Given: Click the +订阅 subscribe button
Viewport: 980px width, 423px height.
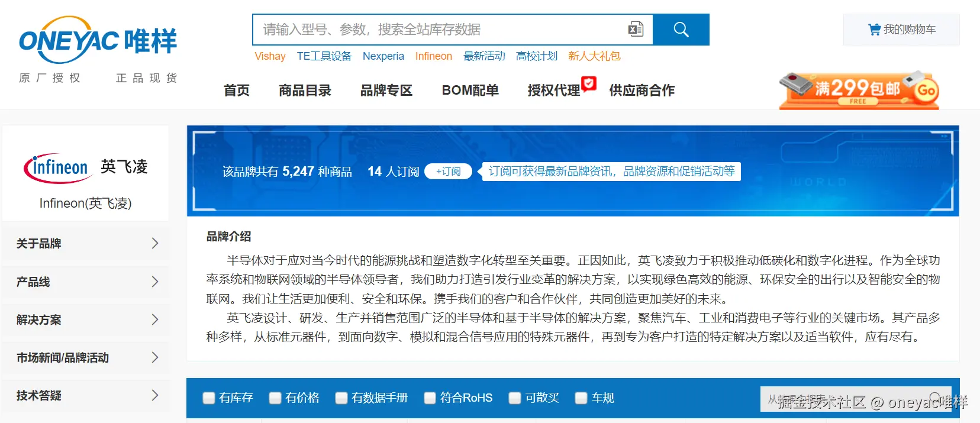Looking at the screenshot, I should [448, 172].
